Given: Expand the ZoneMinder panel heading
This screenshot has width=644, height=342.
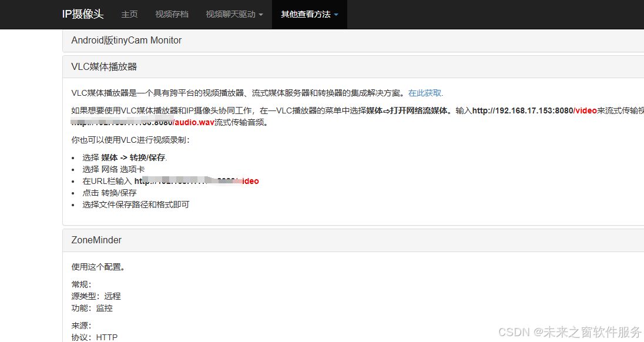Looking at the screenshot, I should (x=353, y=240).
